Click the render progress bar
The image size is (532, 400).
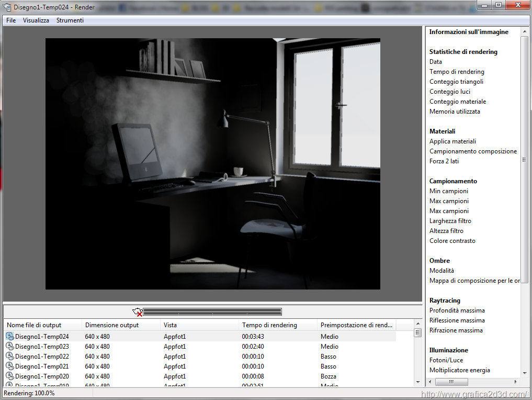click(212, 312)
